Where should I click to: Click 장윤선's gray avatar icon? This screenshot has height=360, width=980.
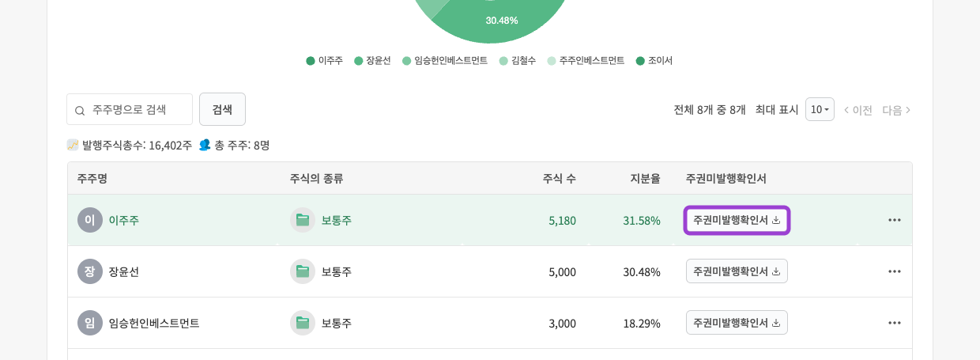pos(90,271)
